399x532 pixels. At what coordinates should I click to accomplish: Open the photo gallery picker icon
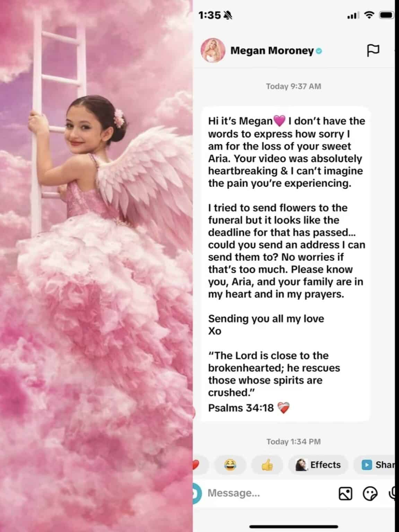coord(345,494)
